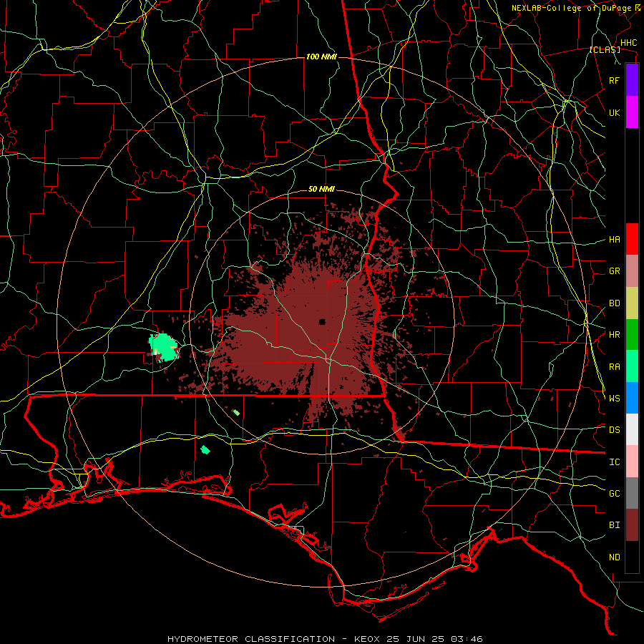Click the Hydrometeor Classification KEOX title text
Image resolution: width=644 pixels, height=644 pixels.
(x=325, y=639)
